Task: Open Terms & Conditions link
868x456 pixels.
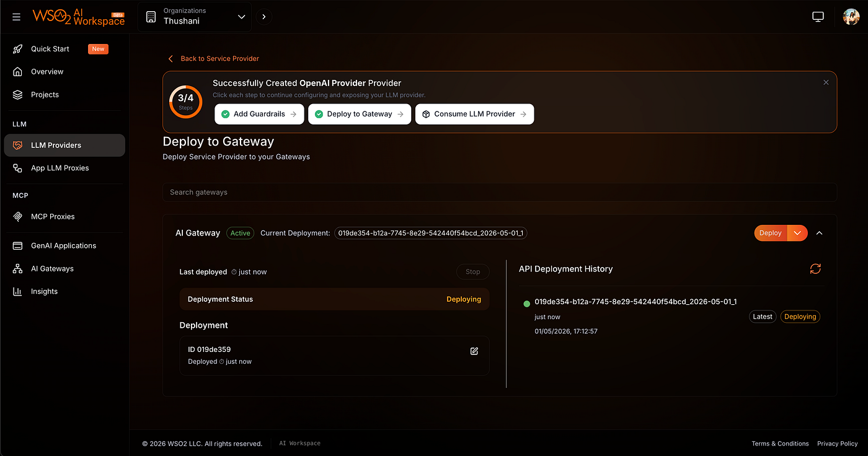Action: tap(780, 444)
